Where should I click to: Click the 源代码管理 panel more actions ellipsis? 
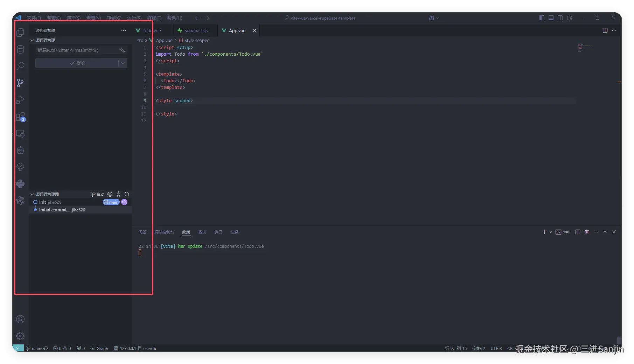[x=124, y=30]
